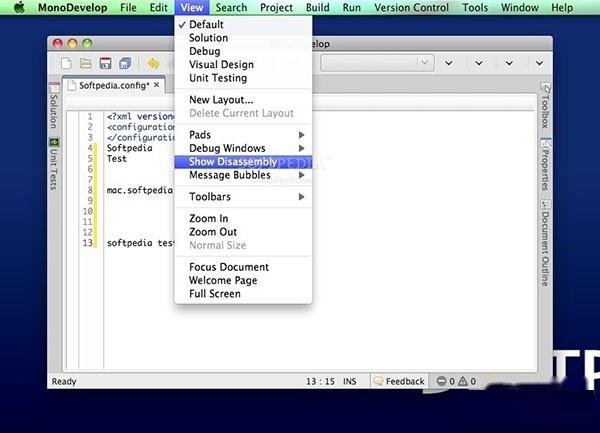Open the Apple menu icon
The image size is (600, 433).
point(19,7)
